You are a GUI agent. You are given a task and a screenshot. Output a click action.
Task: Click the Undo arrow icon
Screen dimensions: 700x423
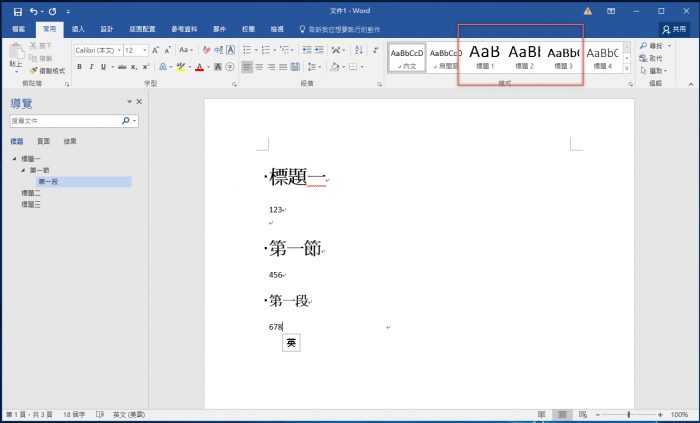tap(35, 10)
